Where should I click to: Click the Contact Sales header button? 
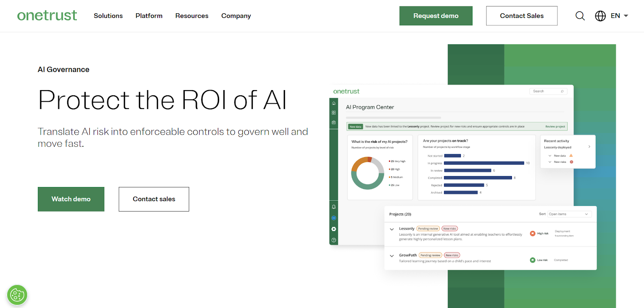point(522,16)
